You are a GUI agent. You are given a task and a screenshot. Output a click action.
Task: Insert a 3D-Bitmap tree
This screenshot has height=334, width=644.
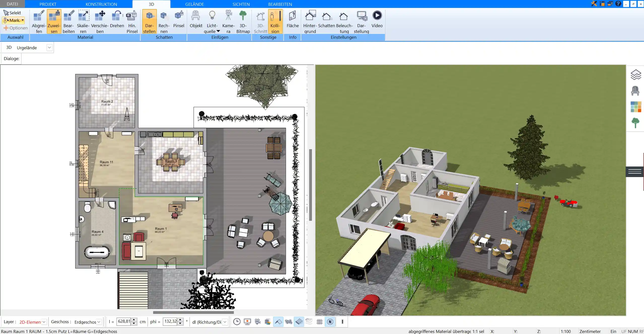click(243, 22)
